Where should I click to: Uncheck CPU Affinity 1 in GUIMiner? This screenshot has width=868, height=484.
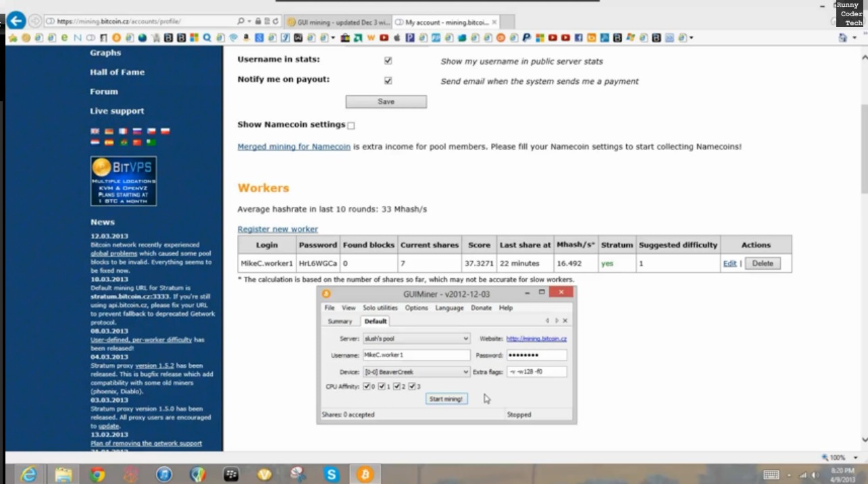pyautogui.click(x=382, y=387)
